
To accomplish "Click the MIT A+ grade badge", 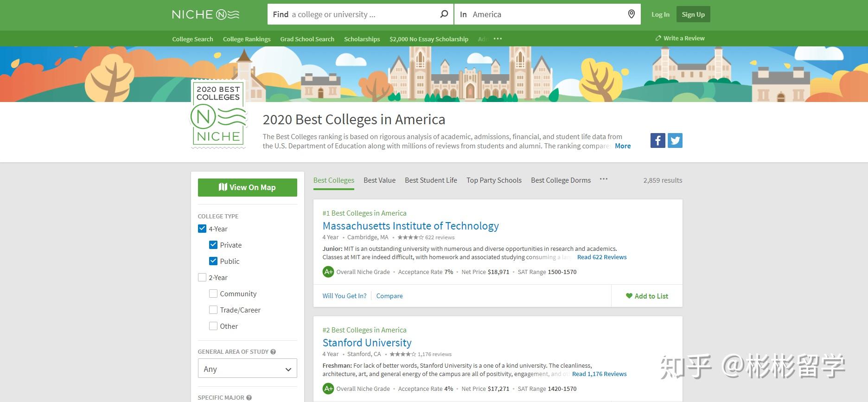I will click(328, 272).
